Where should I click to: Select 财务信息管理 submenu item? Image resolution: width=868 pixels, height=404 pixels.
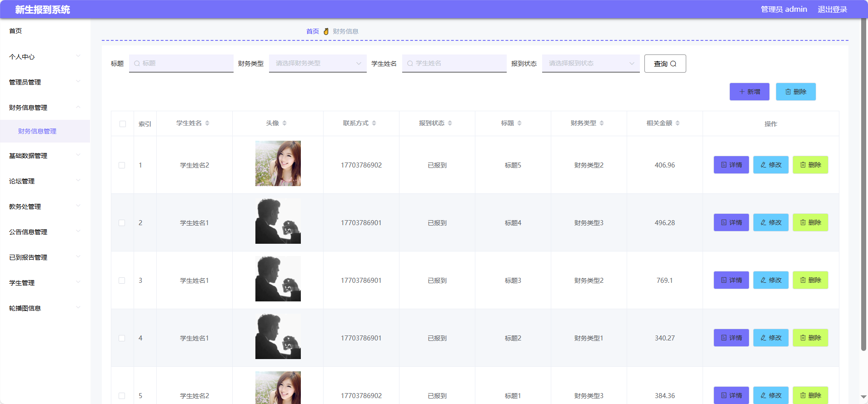[x=45, y=131]
